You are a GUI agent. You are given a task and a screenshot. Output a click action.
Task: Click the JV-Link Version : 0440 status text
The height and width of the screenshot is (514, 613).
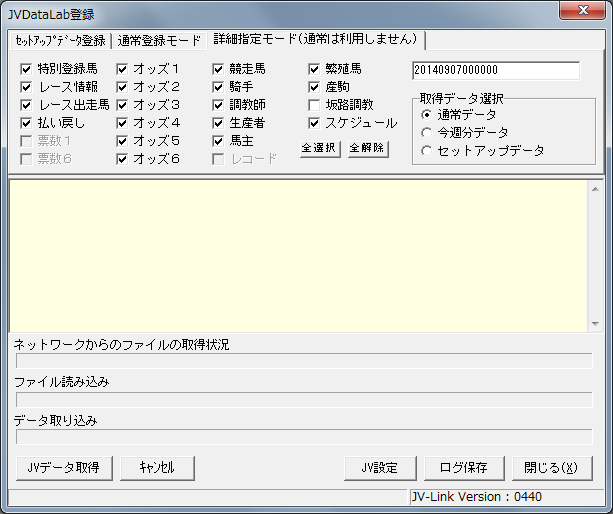tap(477, 497)
